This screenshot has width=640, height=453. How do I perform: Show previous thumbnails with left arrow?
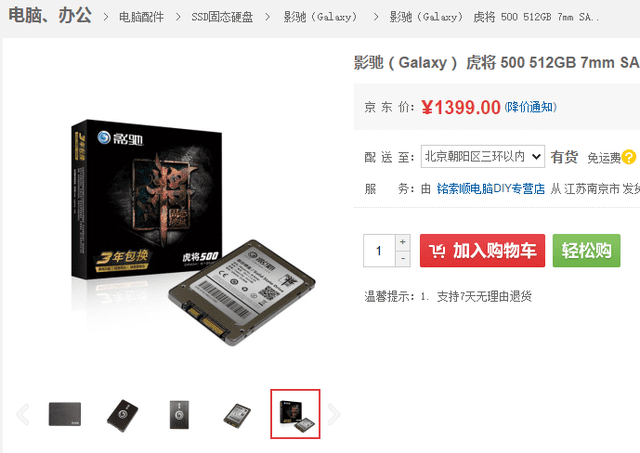pyautogui.click(x=23, y=414)
